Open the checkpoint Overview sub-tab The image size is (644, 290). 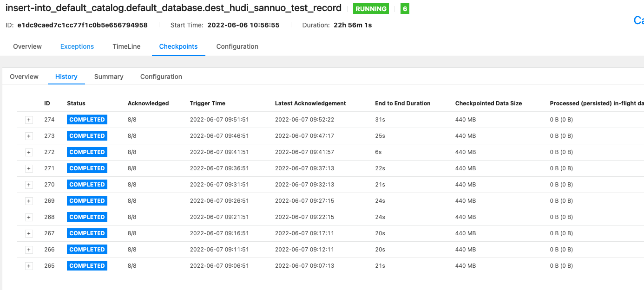pos(24,76)
